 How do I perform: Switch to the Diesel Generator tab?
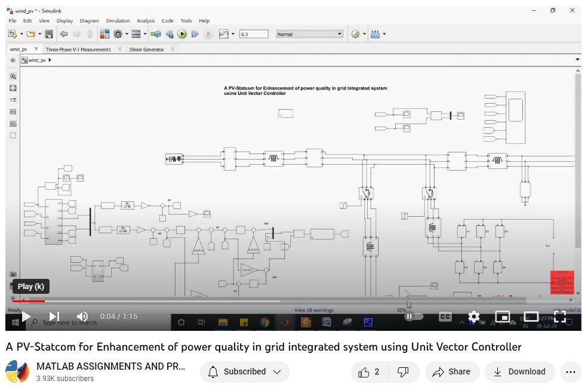click(146, 50)
